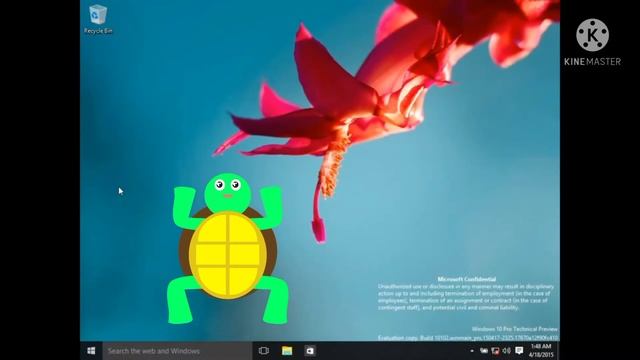Open Task View from the taskbar
The image size is (640, 360).
click(264, 351)
